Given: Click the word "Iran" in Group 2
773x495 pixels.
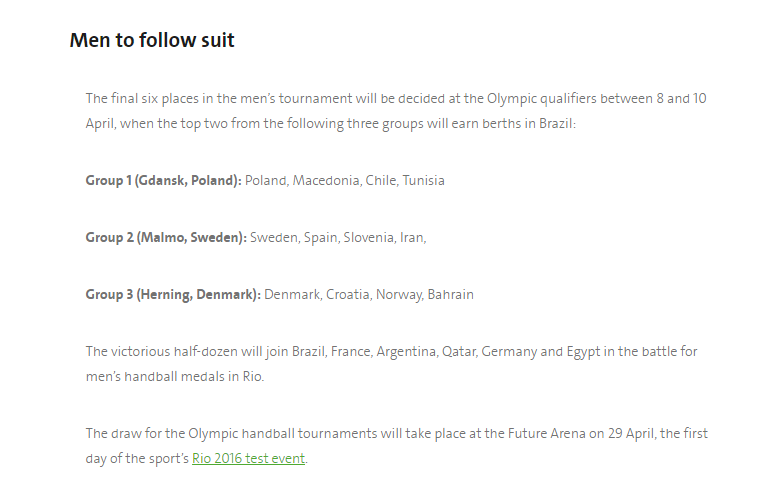Looking at the screenshot, I should (x=410, y=238).
